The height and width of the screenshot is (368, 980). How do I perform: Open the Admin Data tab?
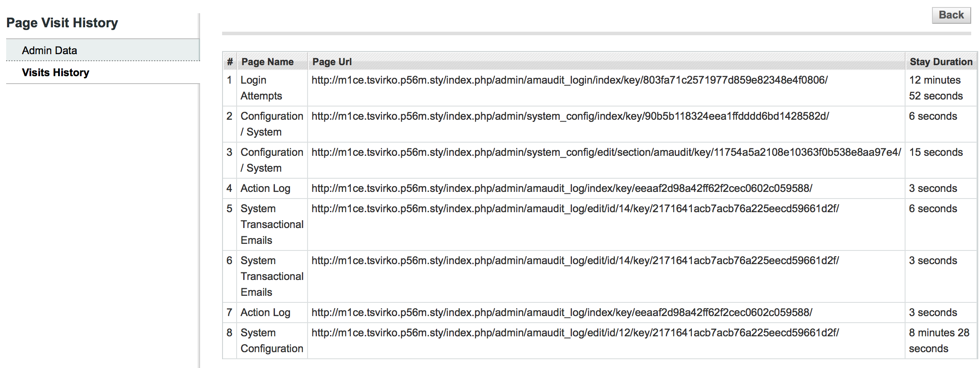pos(103,50)
